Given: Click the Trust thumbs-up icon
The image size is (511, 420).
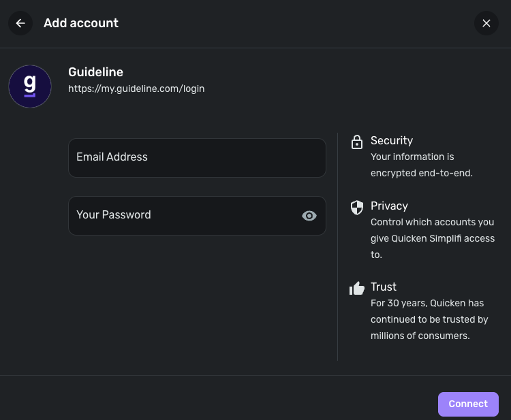Looking at the screenshot, I should click(356, 289).
